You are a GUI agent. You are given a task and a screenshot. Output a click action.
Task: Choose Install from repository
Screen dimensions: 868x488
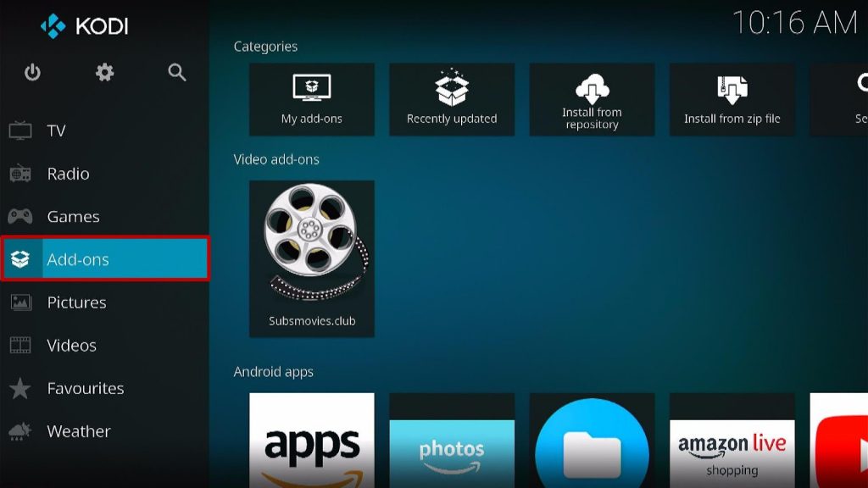coord(592,100)
